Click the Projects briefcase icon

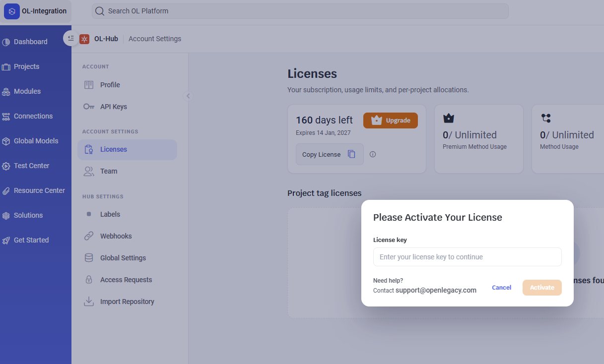click(6, 66)
